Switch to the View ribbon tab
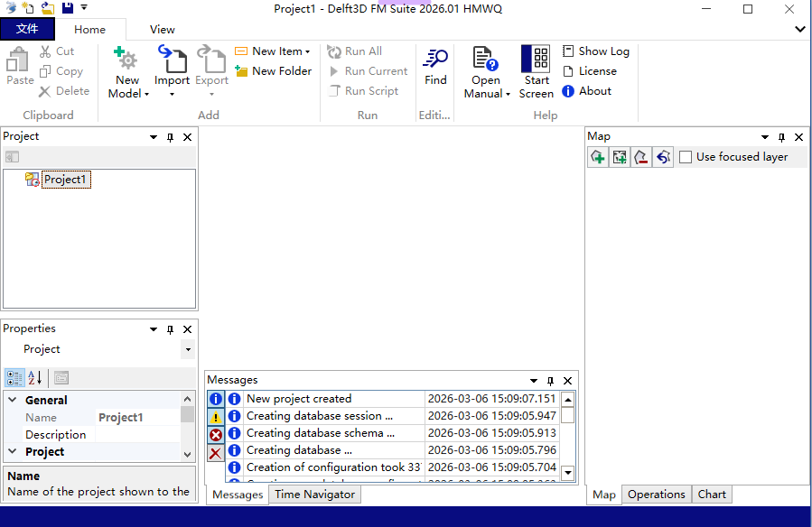 [x=163, y=30]
